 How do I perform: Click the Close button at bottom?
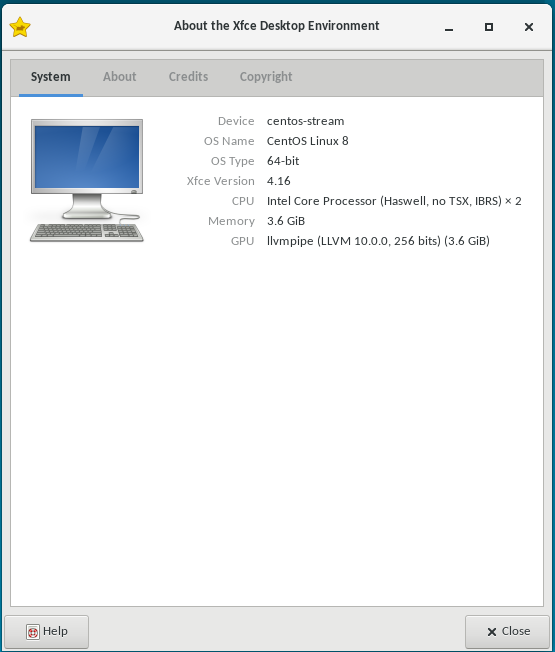tap(508, 632)
